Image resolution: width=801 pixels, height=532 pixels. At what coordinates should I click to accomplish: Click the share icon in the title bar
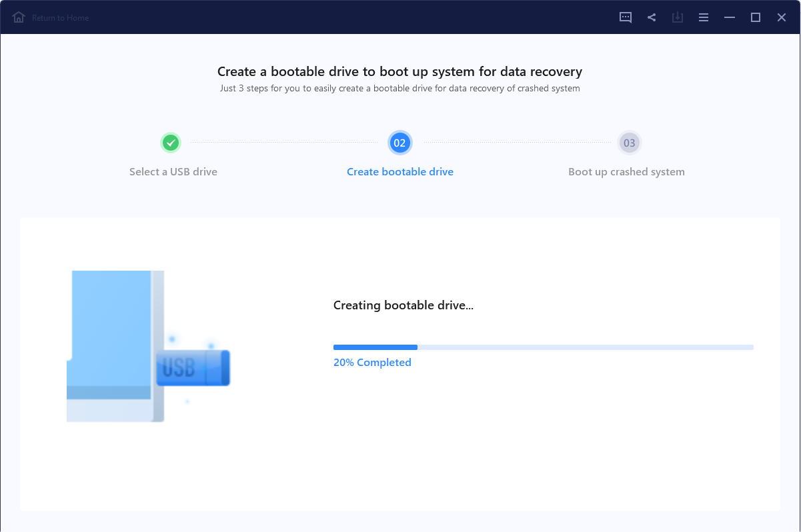click(x=652, y=17)
